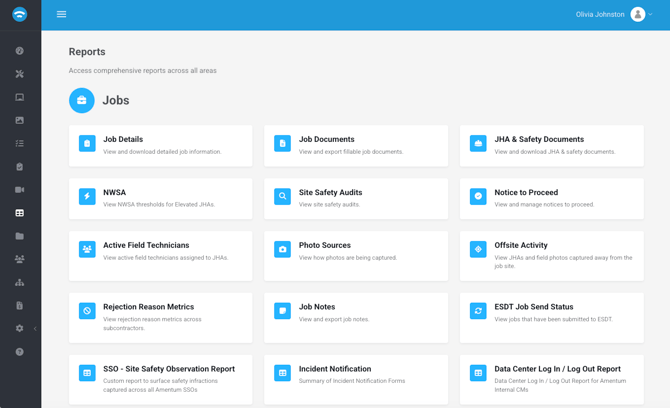
Task: Open the ESDT Job Send Status card
Action: click(552, 318)
